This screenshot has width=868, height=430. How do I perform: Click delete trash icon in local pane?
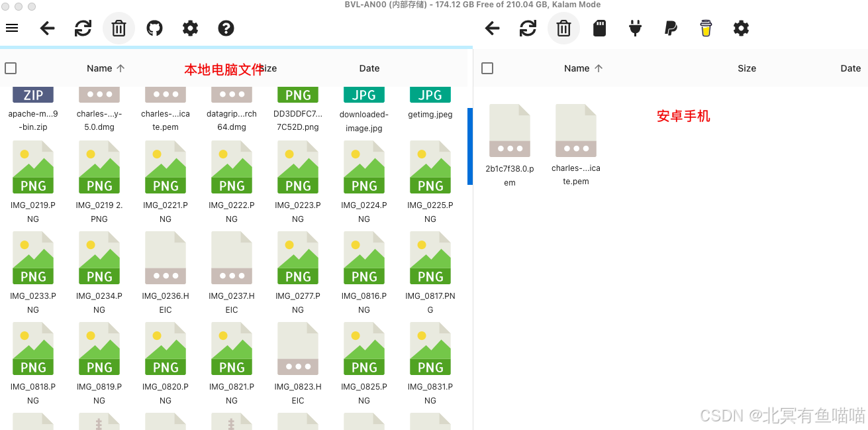tap(119, 28)
